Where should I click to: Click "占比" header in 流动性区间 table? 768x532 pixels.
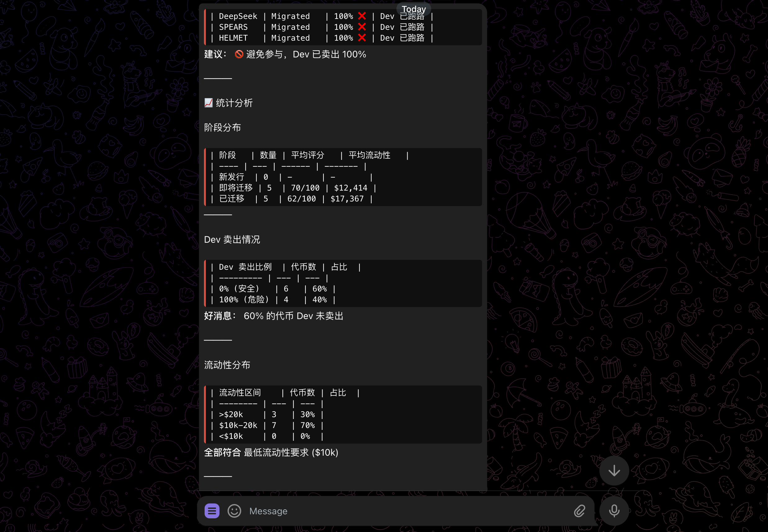pyautogui.click(x=338, y=393)
